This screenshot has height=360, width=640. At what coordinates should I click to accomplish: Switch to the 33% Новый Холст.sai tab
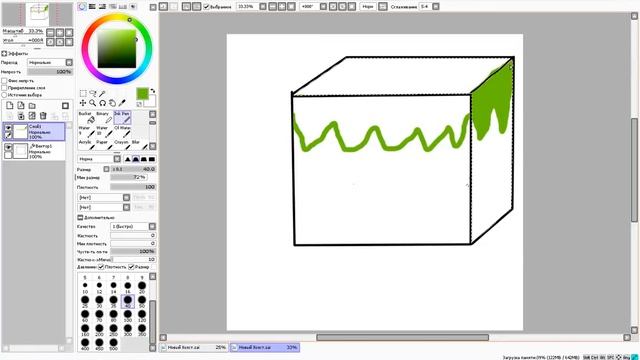click(x=264, y=347)
